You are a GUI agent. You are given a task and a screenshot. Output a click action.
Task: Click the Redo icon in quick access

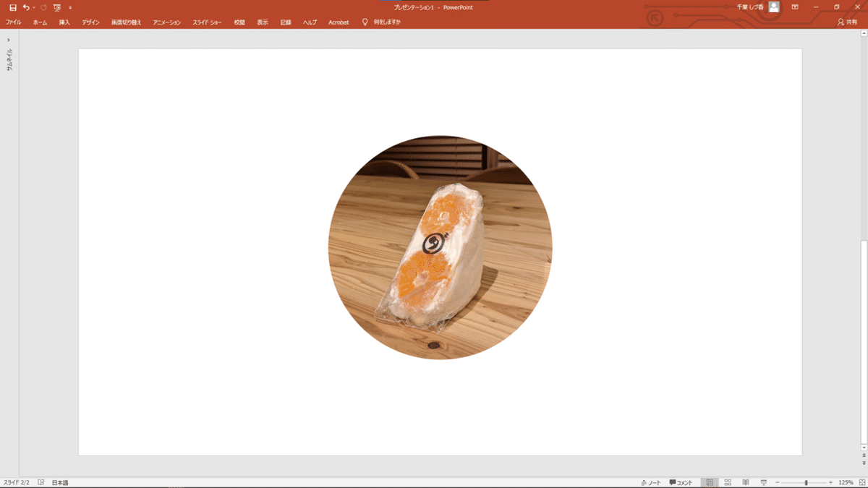[x=43, y=7]
